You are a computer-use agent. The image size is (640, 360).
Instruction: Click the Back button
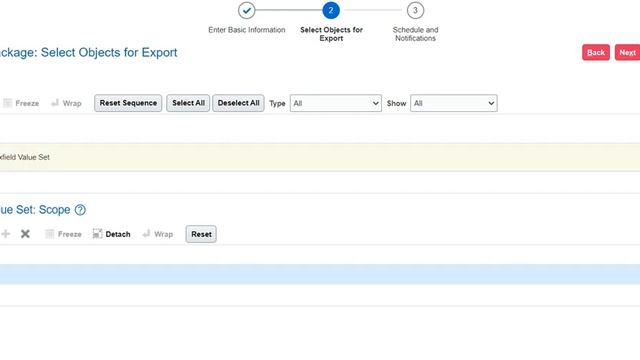click(x=596, y=52)
